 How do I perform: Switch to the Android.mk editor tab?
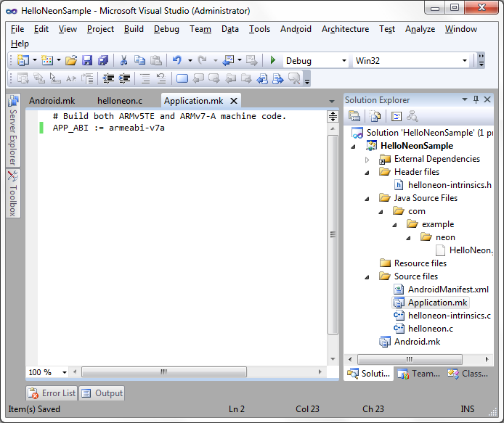point(52,101)
